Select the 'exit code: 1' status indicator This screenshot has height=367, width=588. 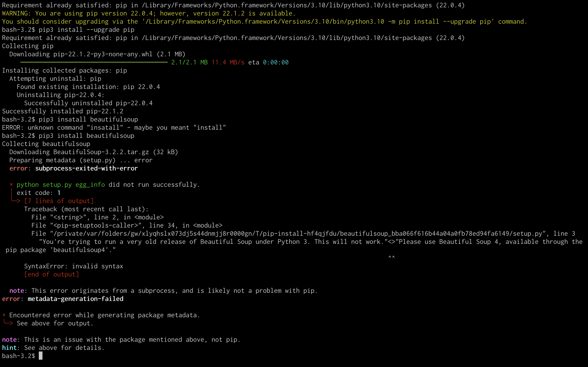point(38,193)
